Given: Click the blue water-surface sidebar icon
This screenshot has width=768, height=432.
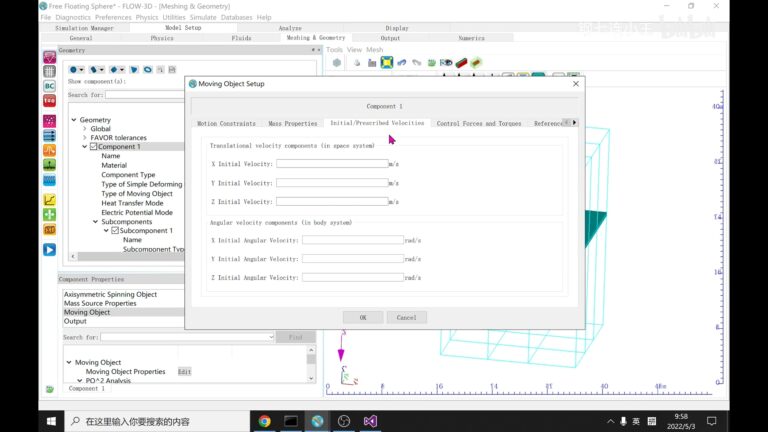Looking at the screenshot, I should 49,180.
